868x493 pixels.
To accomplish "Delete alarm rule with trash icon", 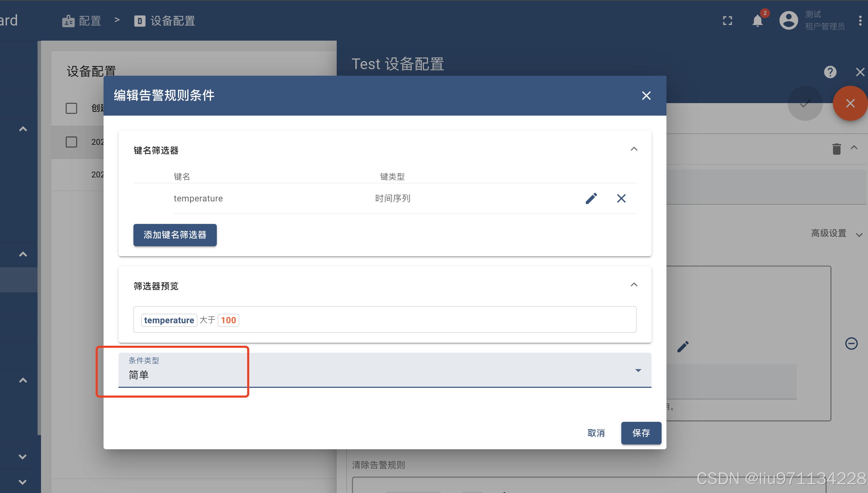I will click(837, 149).
